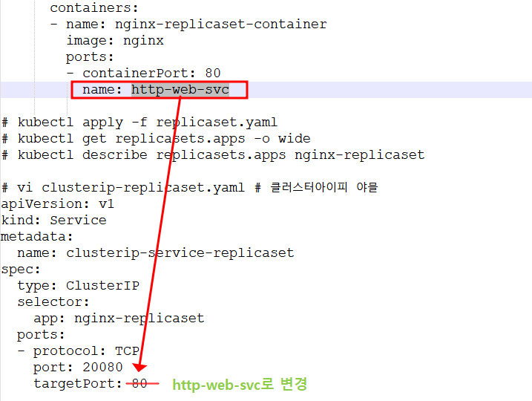Viewport: 532px width, 401px height.
Task: Click the green http-web-svc annotation text
Action: coord(240,385)
